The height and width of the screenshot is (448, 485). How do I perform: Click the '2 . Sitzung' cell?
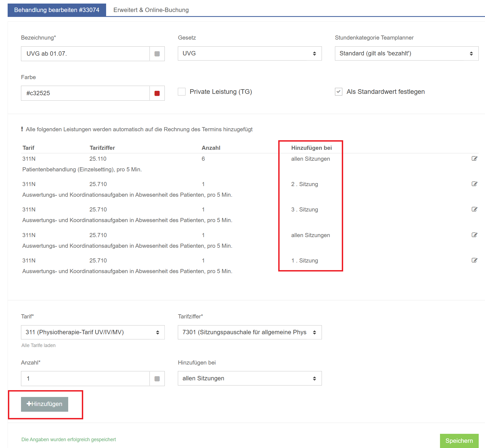click(305, 184)
